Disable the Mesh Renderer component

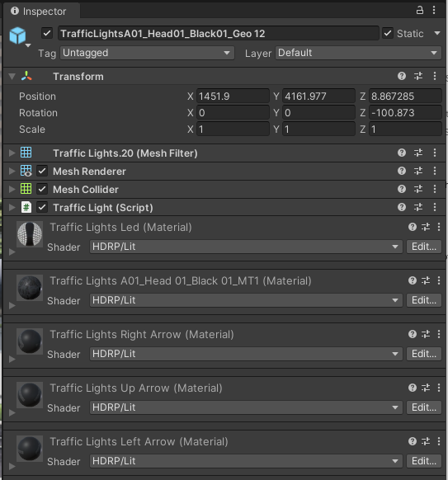42,171
